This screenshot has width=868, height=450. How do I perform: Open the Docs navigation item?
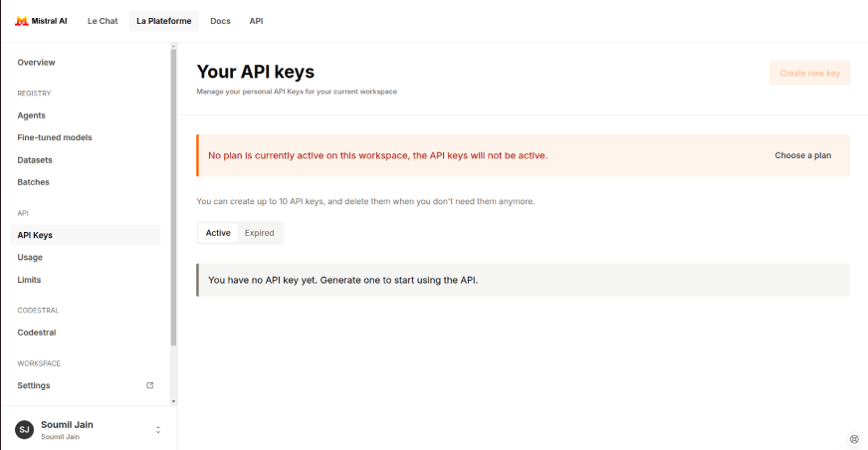point(220,21)
